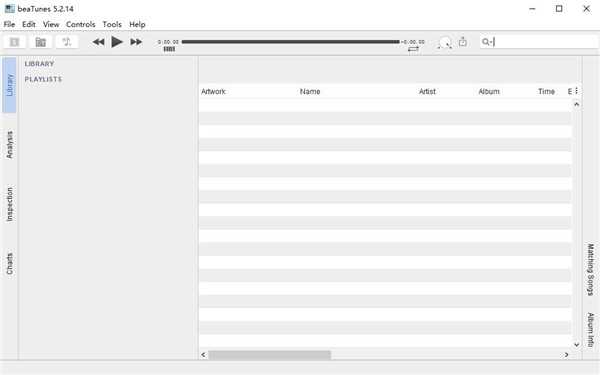Viewport: 600px width, 375px height.
Task: Expand the Album Info side panel
Action: tap(591, 329)
